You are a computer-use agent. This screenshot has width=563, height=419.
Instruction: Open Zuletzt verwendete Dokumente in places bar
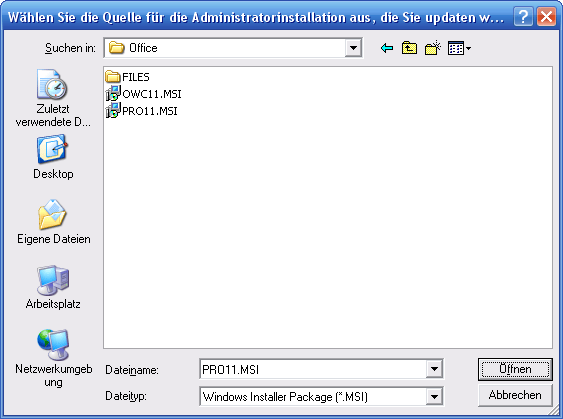click(53, 98)
